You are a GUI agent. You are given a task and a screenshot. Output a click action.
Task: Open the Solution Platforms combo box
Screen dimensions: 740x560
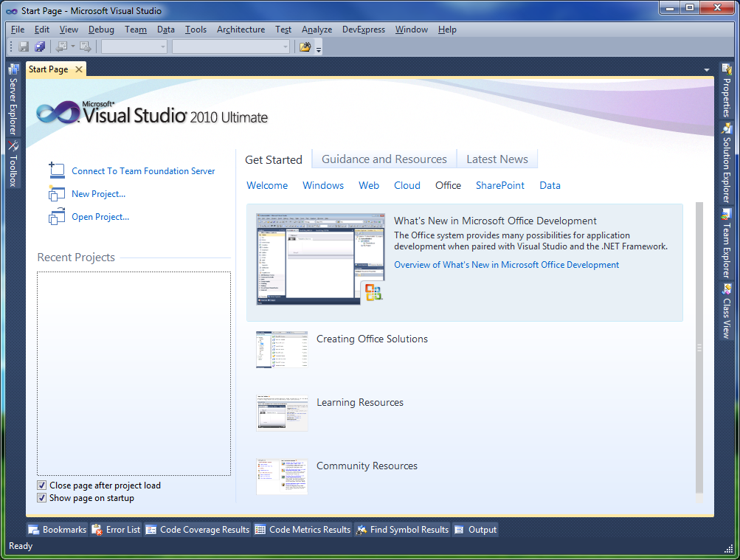(231, 46)
